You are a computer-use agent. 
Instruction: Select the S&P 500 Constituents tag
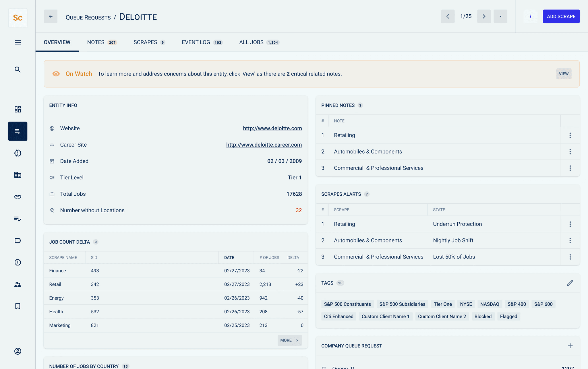point(347,304)
